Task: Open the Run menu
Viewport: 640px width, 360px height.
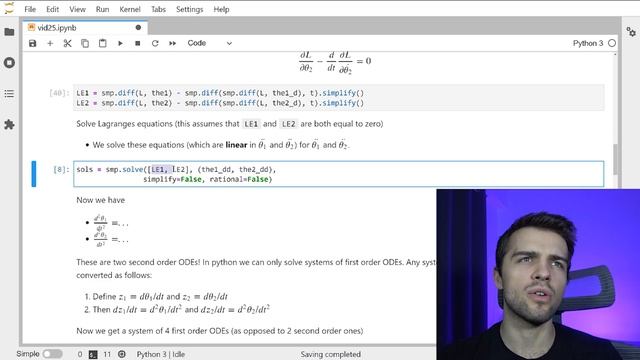Action: click(x=102, y=9)
